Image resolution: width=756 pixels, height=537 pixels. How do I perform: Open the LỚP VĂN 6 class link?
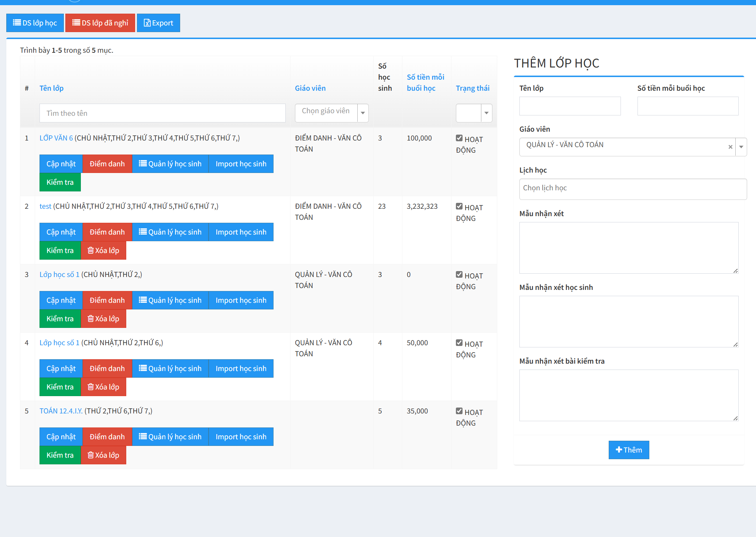56,138
